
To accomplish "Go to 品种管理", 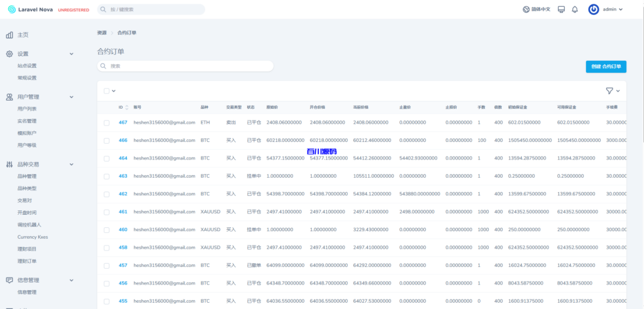I will tap(27, 176).
